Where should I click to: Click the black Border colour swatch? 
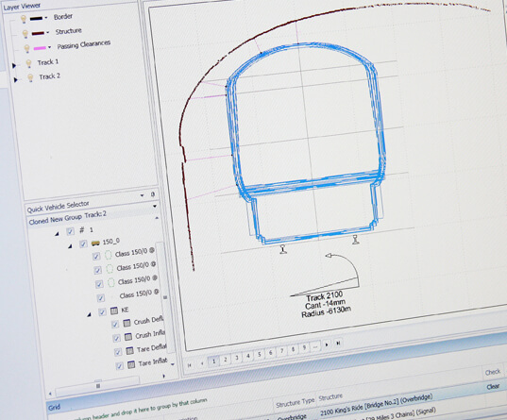point(36,19)
